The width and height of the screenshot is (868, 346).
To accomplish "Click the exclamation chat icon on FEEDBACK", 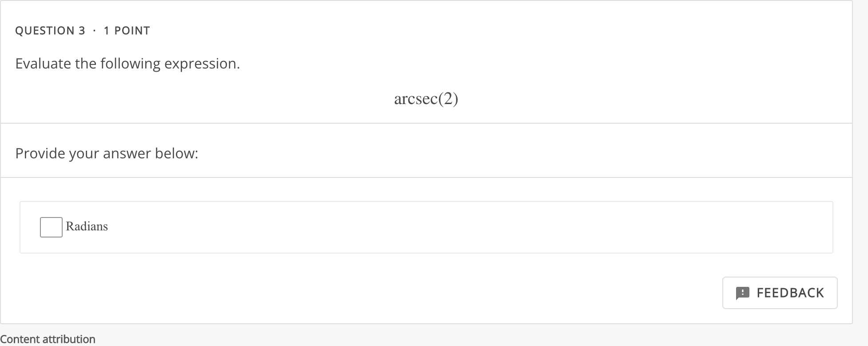I will tap(742, 293).
